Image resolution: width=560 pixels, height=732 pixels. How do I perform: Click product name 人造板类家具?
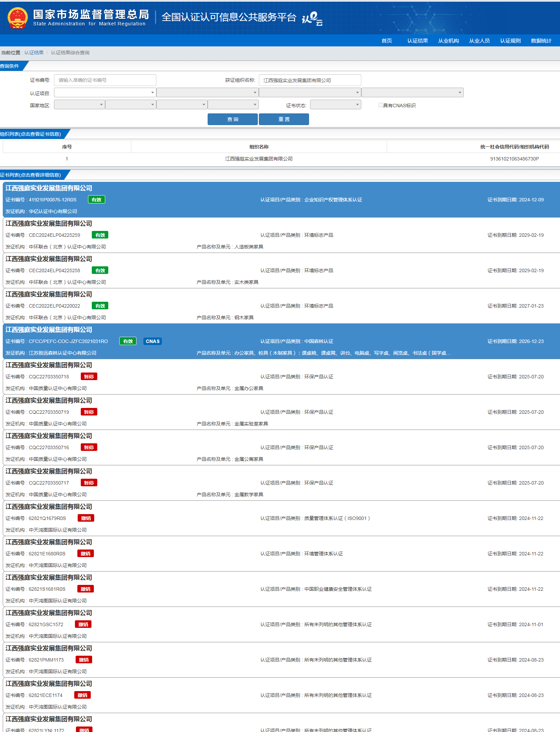249,247
